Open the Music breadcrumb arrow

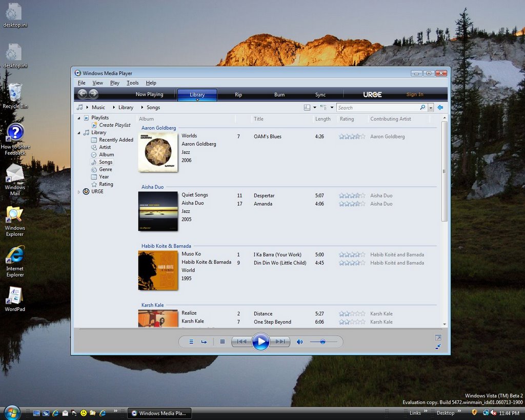point(87,107)
